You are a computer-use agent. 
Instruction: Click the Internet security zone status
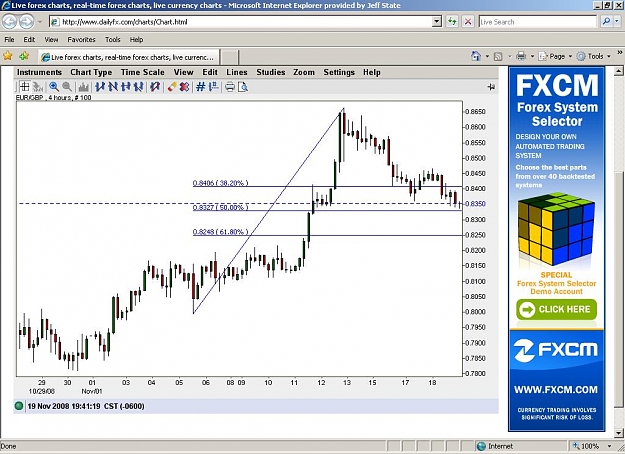pyautogui.click(x=495, y=446)
